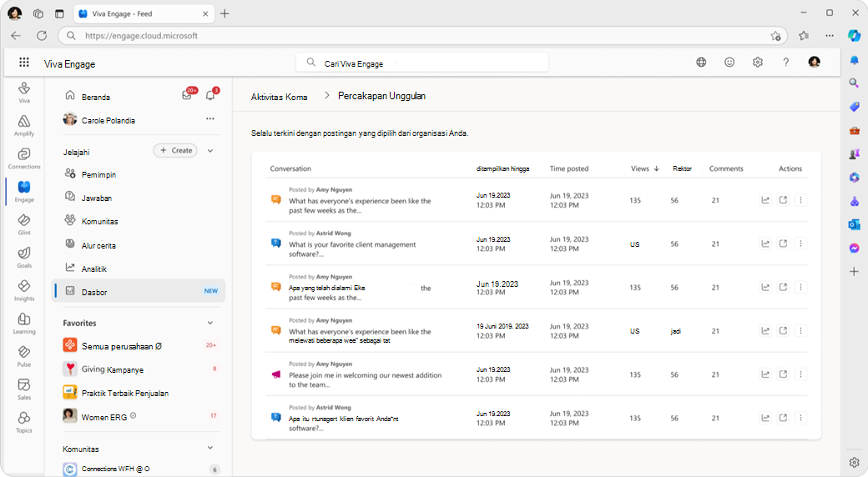Collapse the Favorites section
The width and height of the screenshot is (868, 477).
pyautogui.click(x=210, y=323)
